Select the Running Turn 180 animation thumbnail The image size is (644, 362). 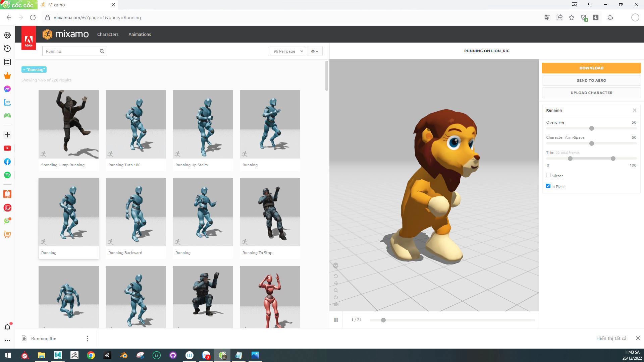[136, 124]
